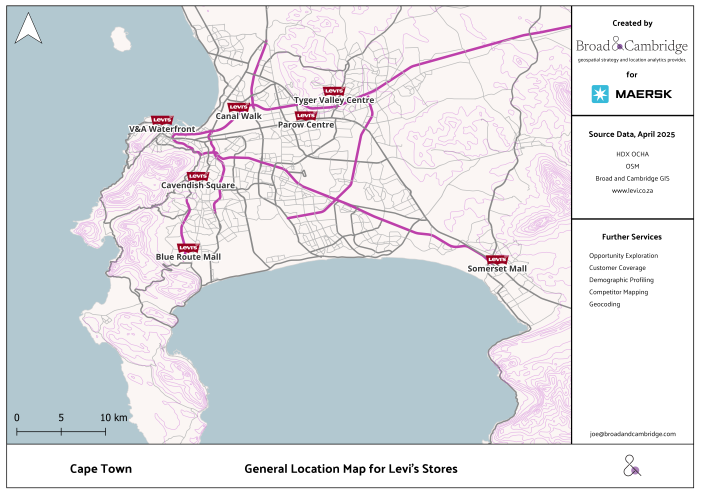
Task: Select the Opportunity Exploration service entry
Action: click(623, 256)
